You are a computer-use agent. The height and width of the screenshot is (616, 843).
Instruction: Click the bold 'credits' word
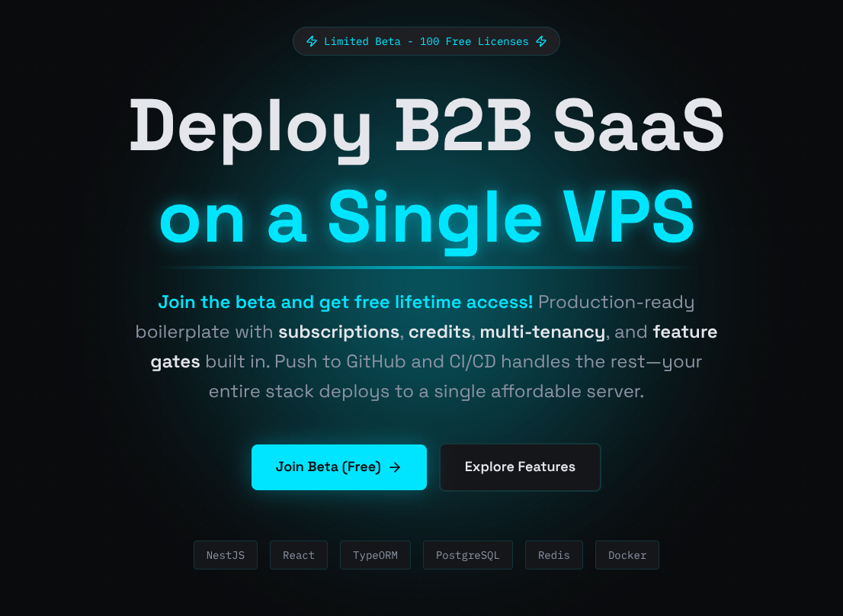[439, 332]
